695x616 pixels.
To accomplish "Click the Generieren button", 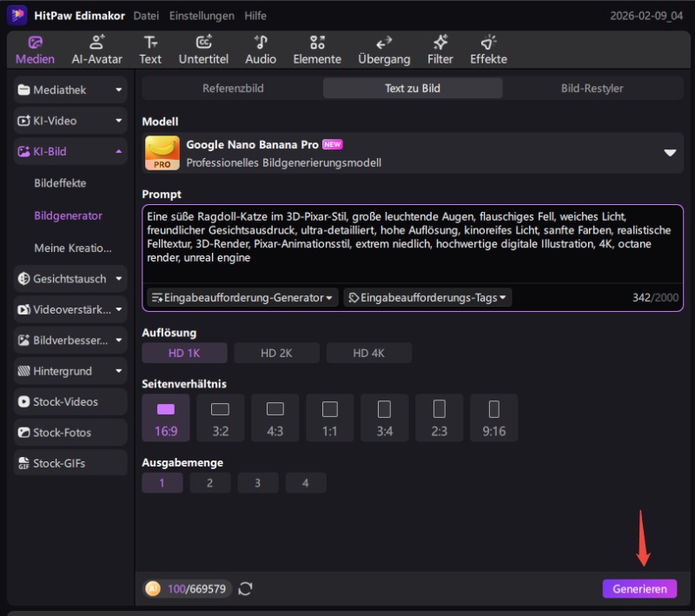I will pyautogui.click(x=639, y=589).
